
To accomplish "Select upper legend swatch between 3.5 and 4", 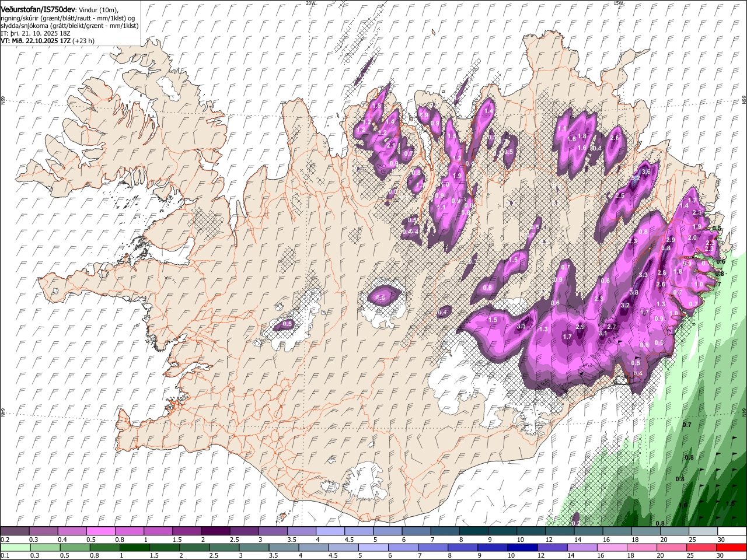I will [x=302, y=531].
